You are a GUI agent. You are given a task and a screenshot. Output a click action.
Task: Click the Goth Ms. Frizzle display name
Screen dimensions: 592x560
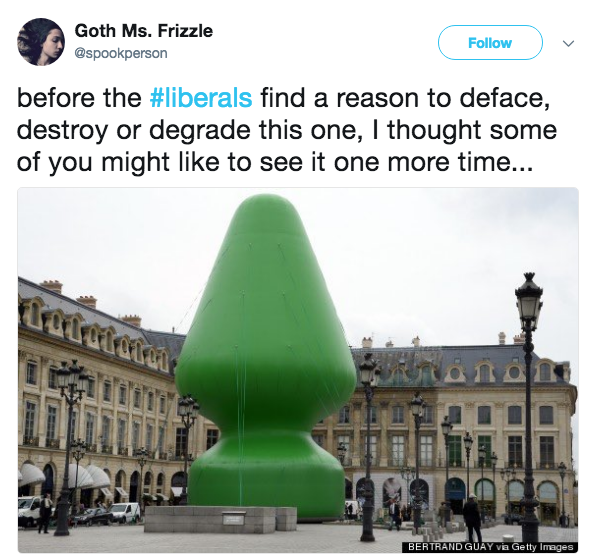point(143,31)
